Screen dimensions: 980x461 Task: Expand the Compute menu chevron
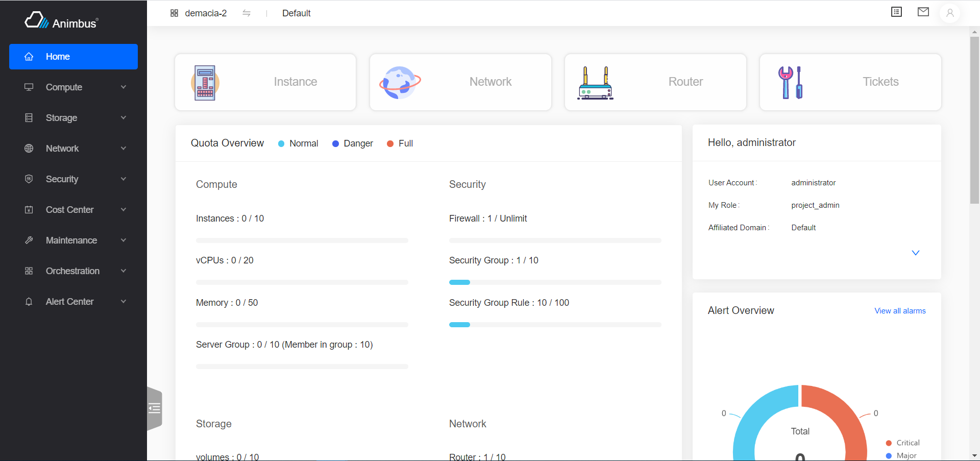(124, 87)
